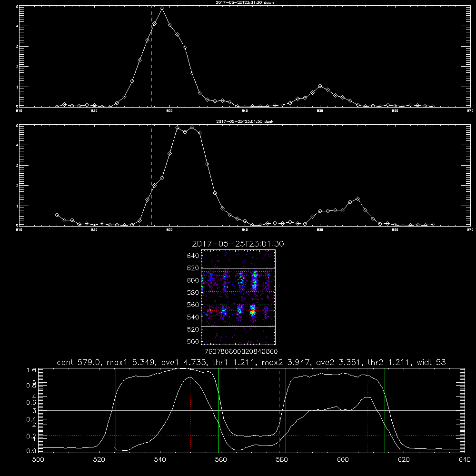Click the heatmap y-axis label "520"
Screen dimensions: 476x476
pos(193,329)
